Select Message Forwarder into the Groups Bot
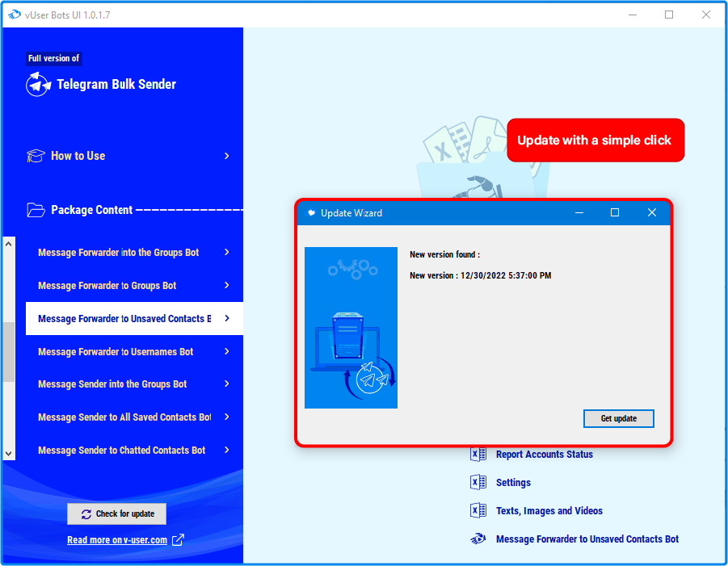The image size is (728, 566). [x=134, y=253]
